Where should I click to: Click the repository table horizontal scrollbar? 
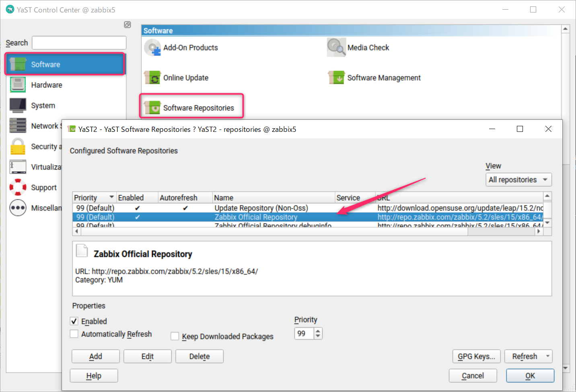pos(274,232)
